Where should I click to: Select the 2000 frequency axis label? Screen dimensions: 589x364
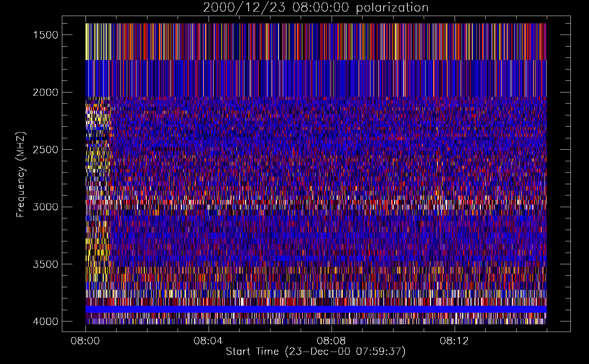pyautogui.click(x=46, y=92)
